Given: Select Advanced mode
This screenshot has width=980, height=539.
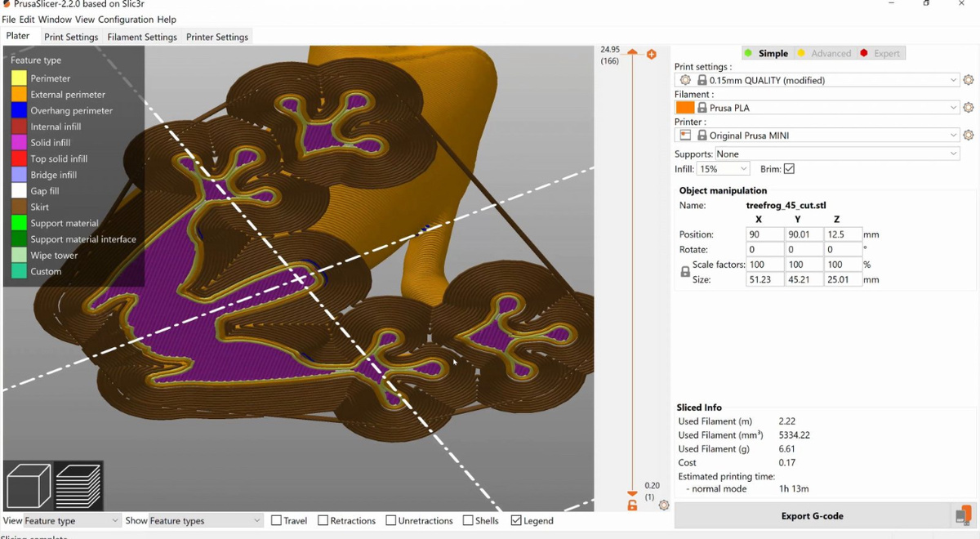Looking at the screenshot, I should coord(824,53).
